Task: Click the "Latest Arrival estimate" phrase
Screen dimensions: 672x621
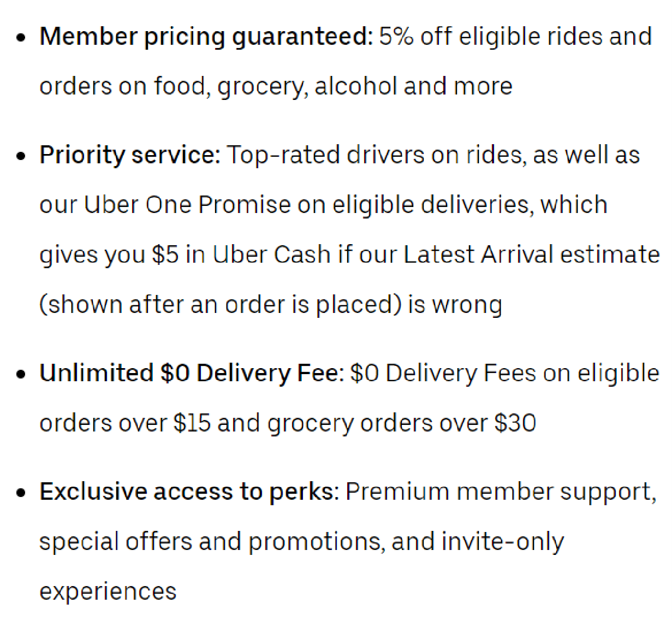Action: 531,255
